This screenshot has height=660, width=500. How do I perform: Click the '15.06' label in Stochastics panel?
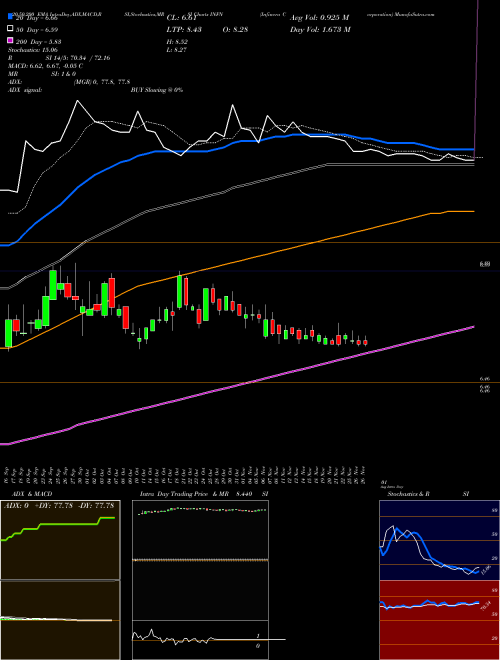(x=485, y=571)
